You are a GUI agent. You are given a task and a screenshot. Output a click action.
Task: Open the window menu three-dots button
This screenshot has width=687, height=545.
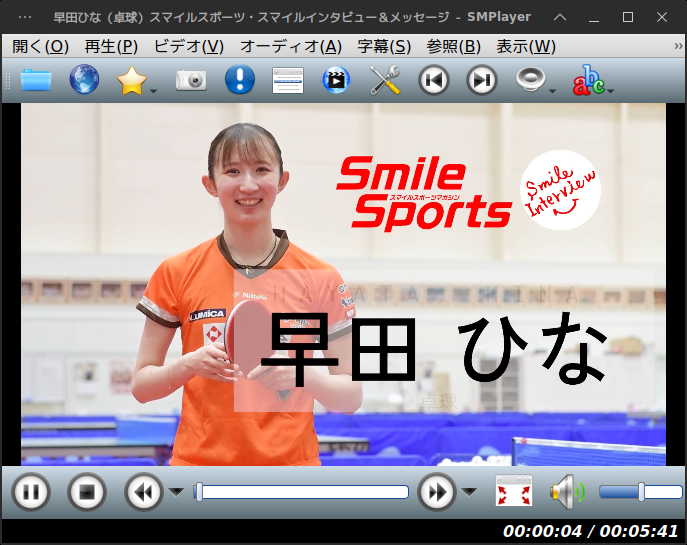25,17
